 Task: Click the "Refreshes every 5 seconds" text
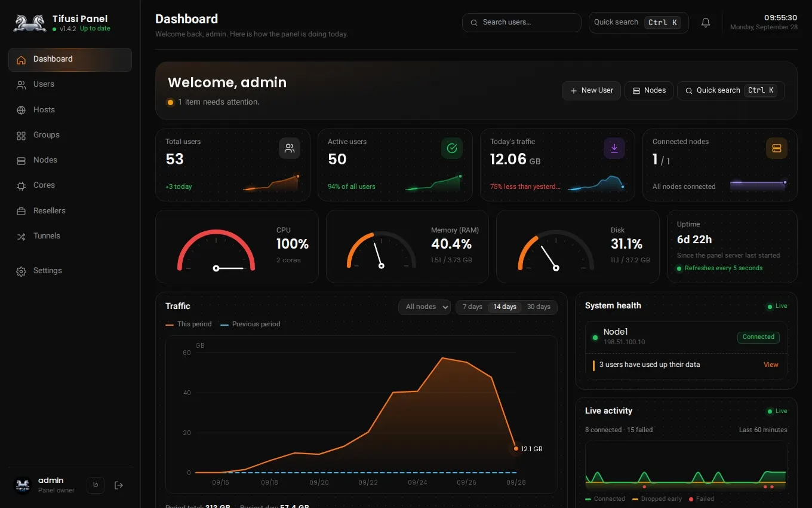[724, 268]
